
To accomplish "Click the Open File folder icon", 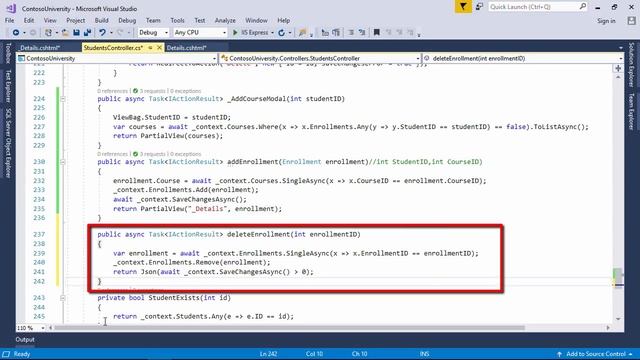I will tap(65, 32).
